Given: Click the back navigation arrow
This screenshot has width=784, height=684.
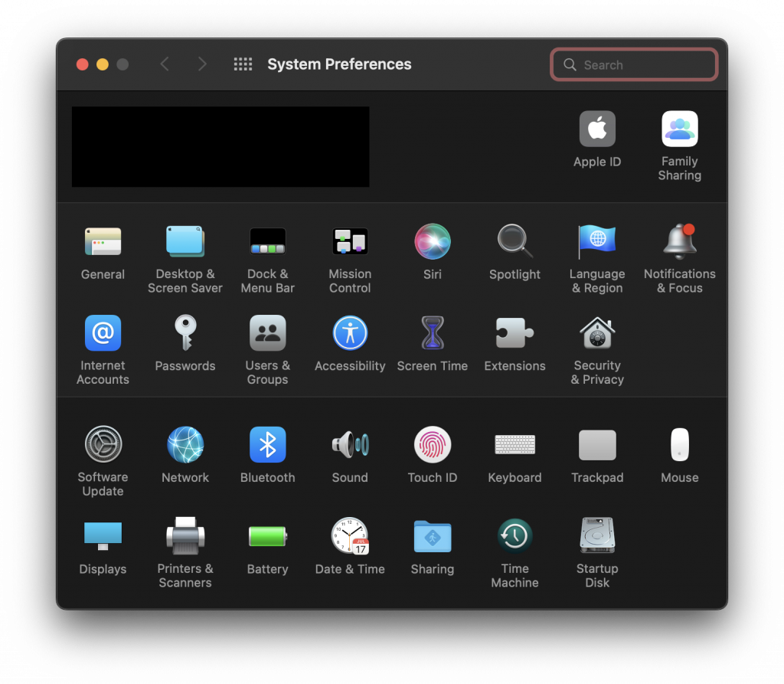Looking at the screenshot, I should coord(165,64).
